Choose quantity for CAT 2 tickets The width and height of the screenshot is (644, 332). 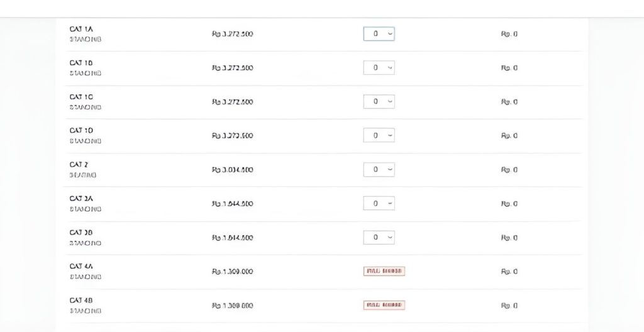(379, 169)
